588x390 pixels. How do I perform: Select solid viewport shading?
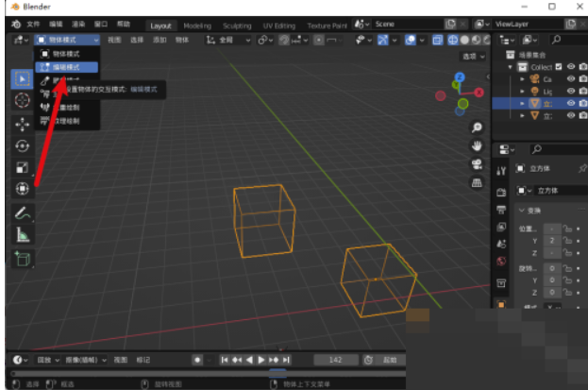[464, 40]
